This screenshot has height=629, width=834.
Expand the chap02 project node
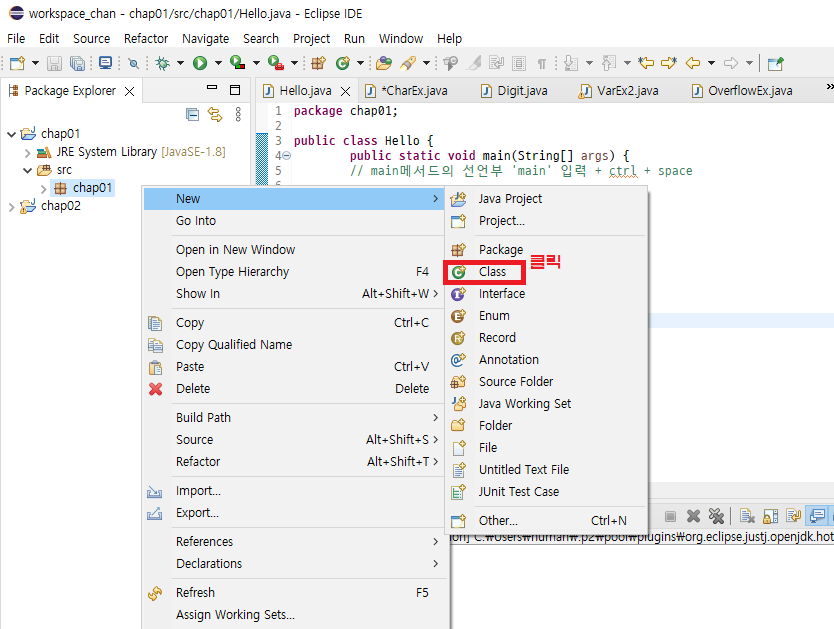(11, 207)
